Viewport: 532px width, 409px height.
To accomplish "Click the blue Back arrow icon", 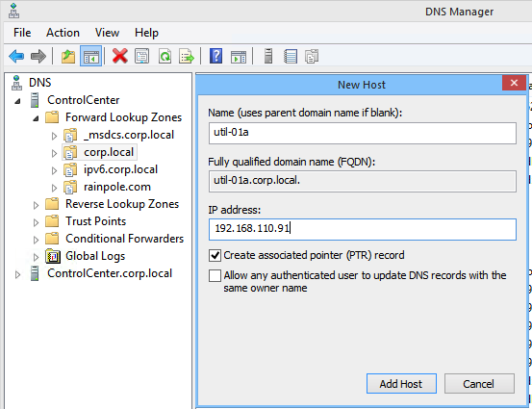I will pyautogui.click(x=16, y=56).
